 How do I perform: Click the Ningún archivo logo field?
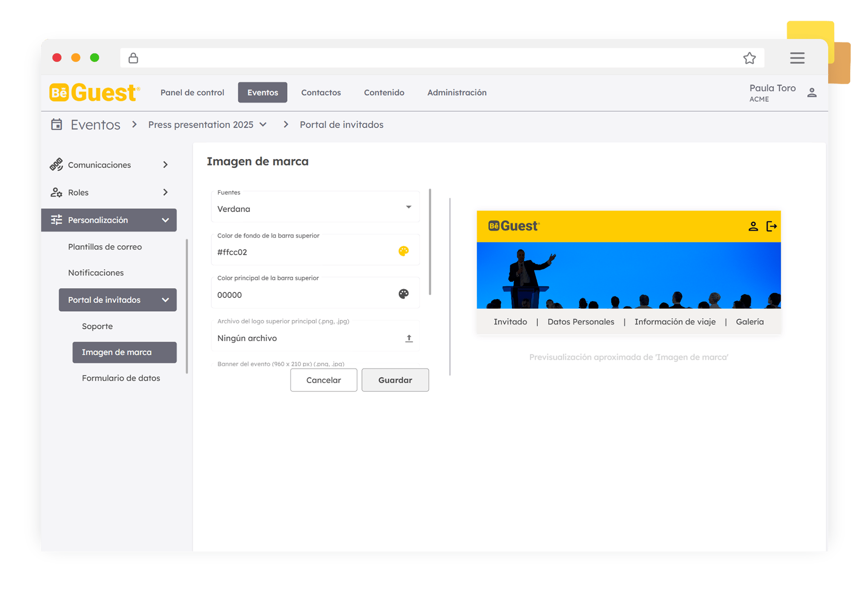click(x=316, y=336)
